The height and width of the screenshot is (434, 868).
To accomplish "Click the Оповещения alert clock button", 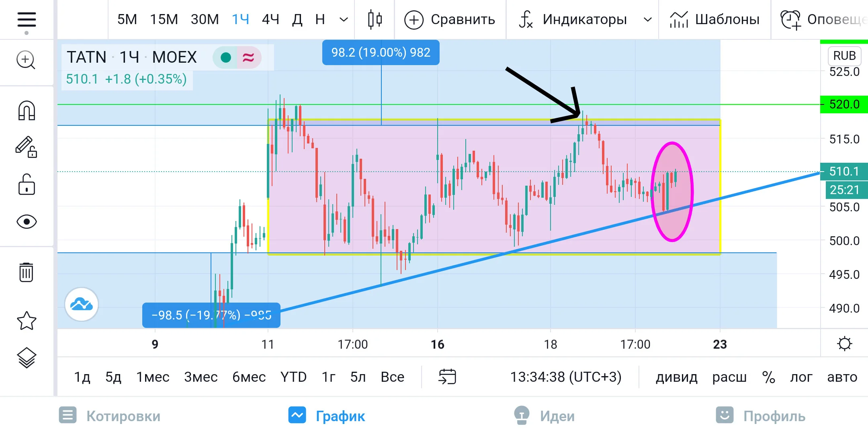I will tap(824, 19).
